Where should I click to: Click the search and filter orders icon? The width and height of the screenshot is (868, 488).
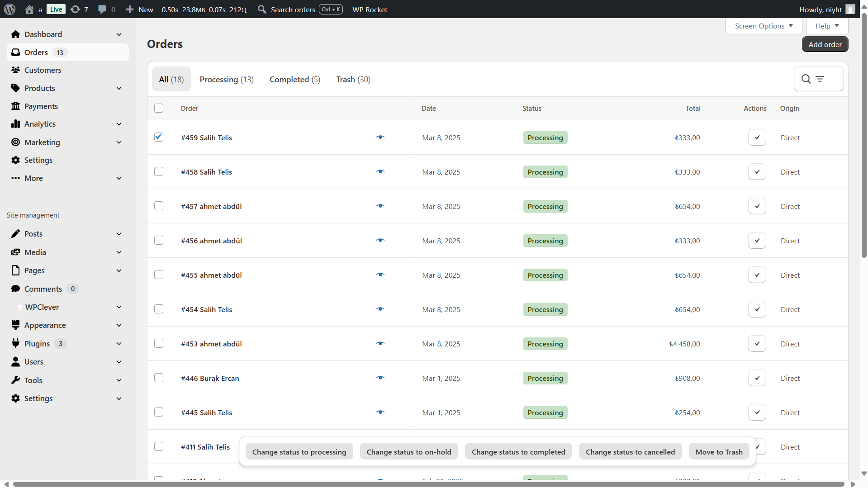(818, 79)
